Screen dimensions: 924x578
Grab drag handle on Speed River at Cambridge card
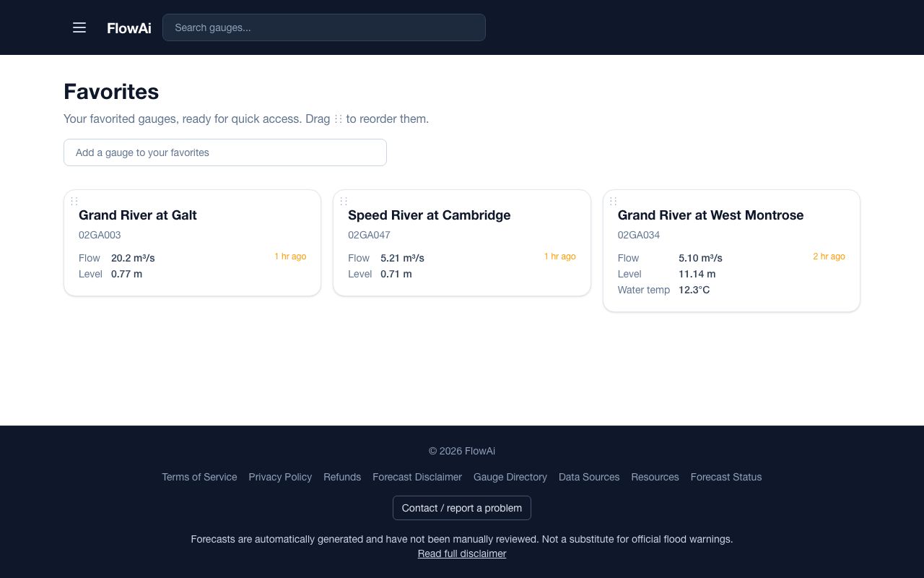[344, 201]
